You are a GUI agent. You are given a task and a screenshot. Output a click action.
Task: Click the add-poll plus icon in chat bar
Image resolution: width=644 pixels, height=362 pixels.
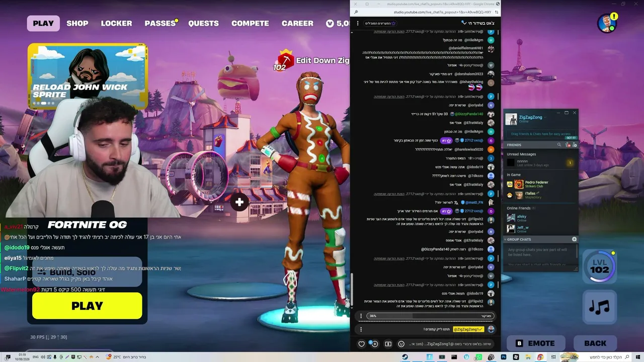tap(374, 344)
